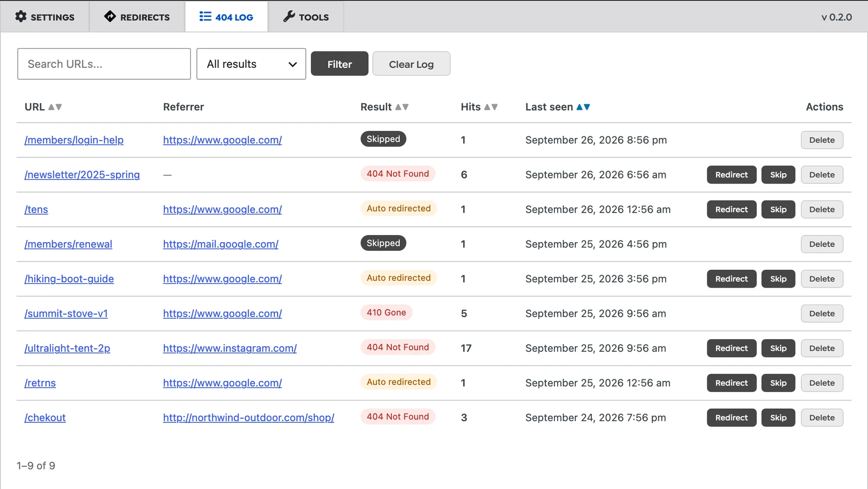Delete the /summit-stove-v1 entry

tap(822, 314)
